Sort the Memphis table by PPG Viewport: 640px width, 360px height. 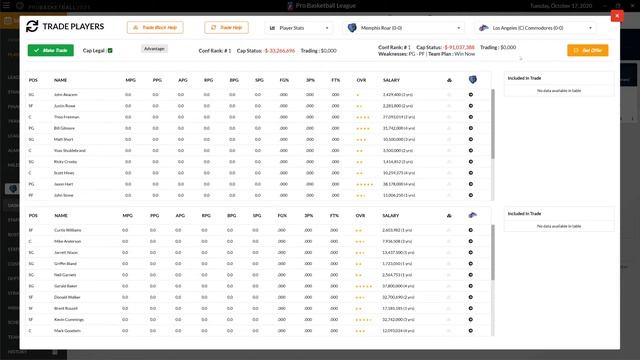click(x=157, y=80)
